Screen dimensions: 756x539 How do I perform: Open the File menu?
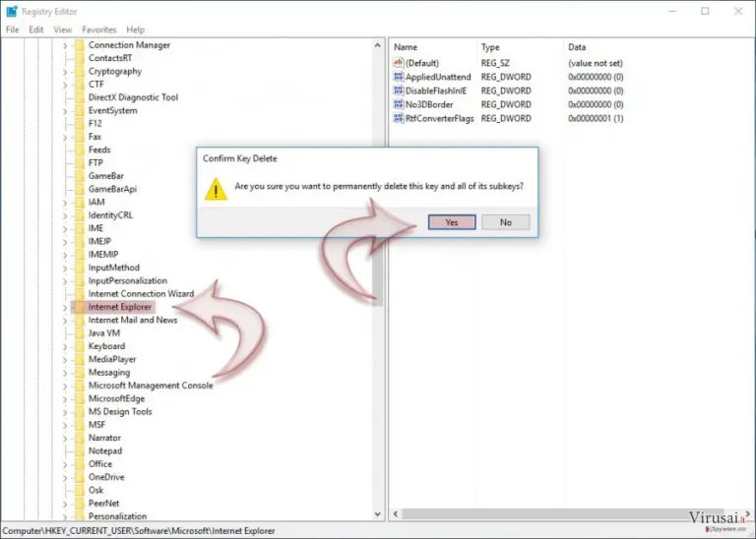click(x=13, y=30)
